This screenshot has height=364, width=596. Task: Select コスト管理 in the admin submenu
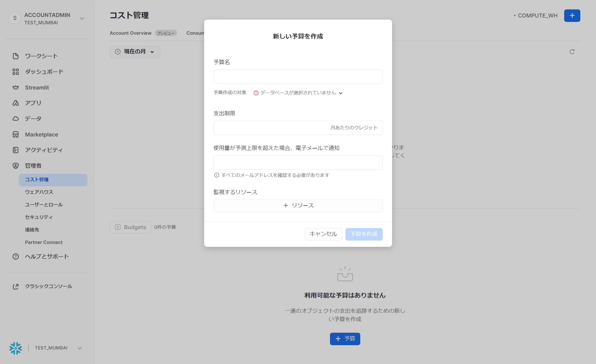pos(53,180)
